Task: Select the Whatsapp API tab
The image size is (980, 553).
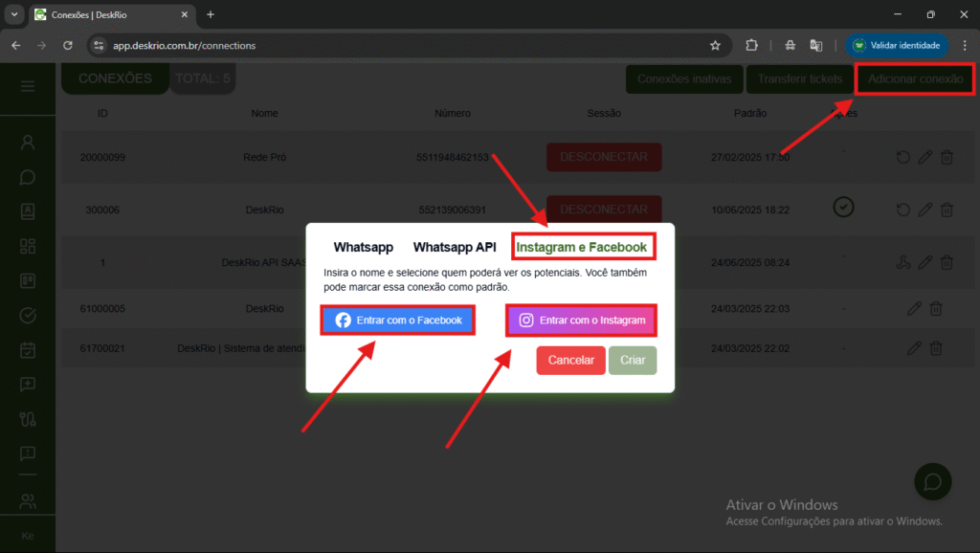Action: (x=455, y=247)
